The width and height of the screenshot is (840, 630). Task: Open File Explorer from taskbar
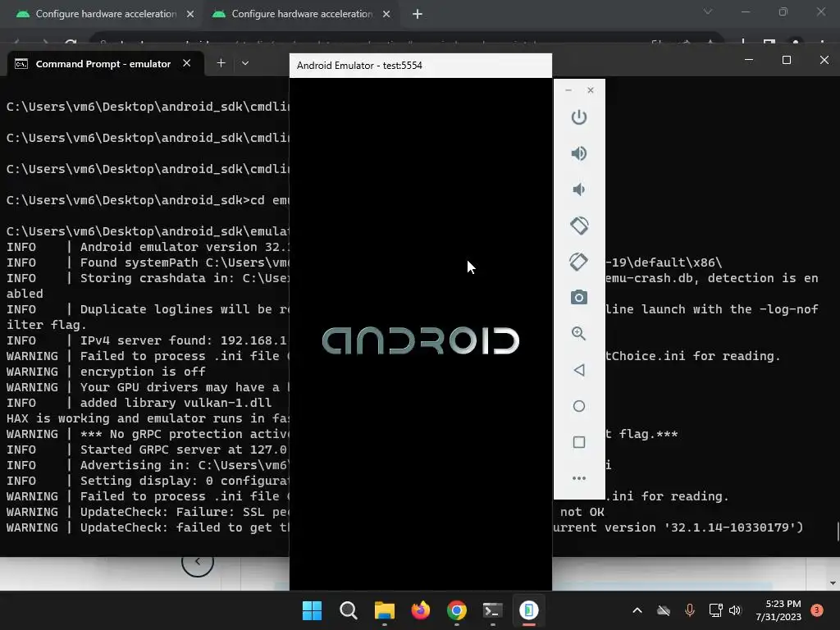384,610
